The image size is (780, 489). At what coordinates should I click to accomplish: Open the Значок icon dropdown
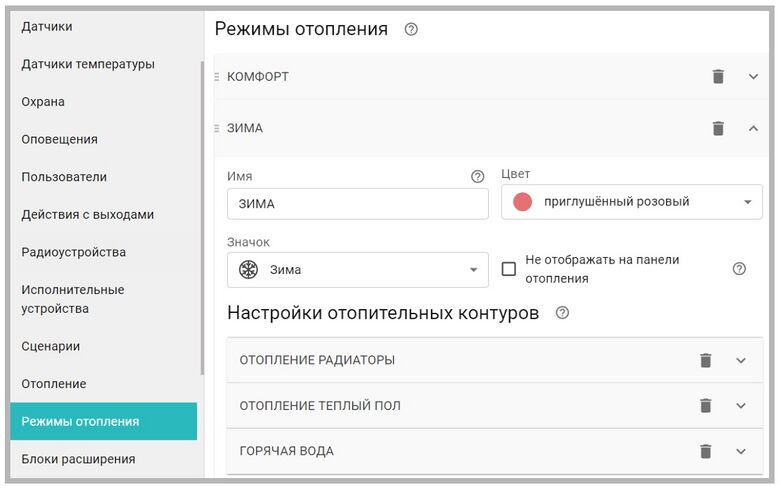tap(358, 270)
